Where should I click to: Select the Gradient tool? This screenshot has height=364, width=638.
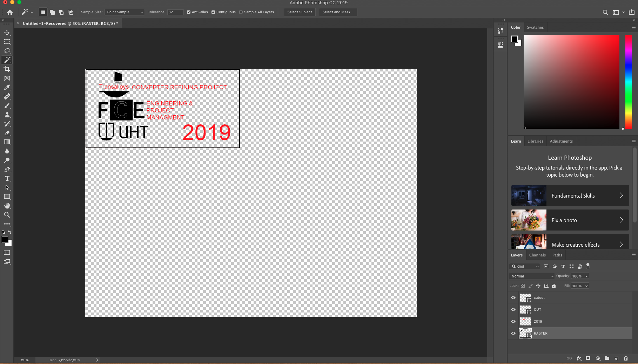point(7,142)
